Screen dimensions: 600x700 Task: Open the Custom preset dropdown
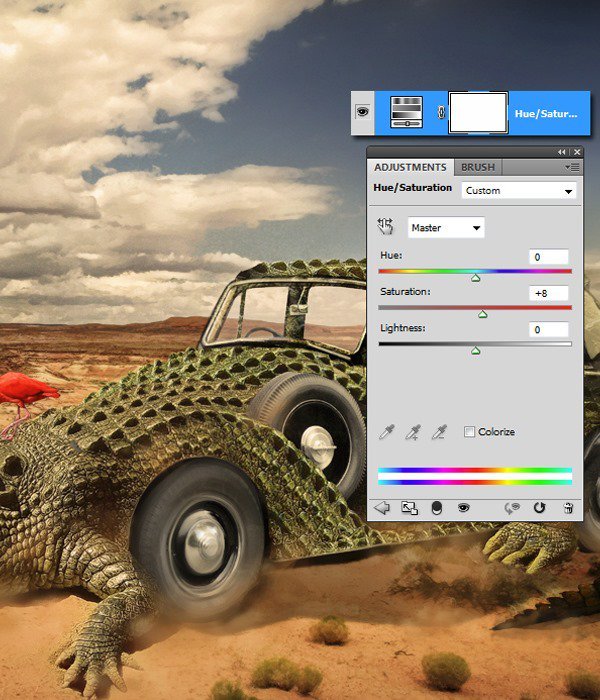519,191
